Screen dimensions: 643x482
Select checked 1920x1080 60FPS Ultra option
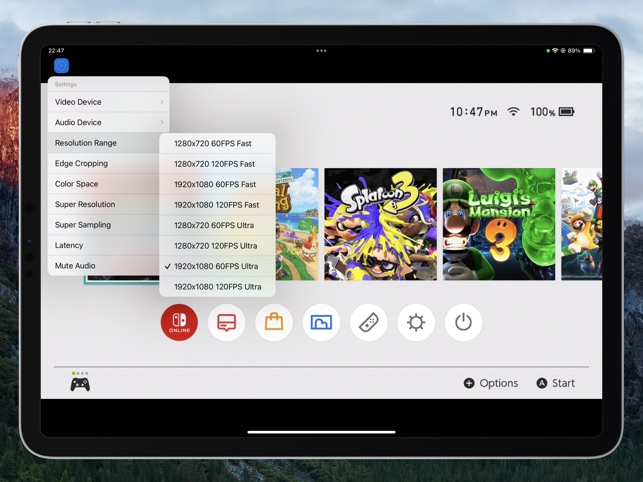[217, 267]
